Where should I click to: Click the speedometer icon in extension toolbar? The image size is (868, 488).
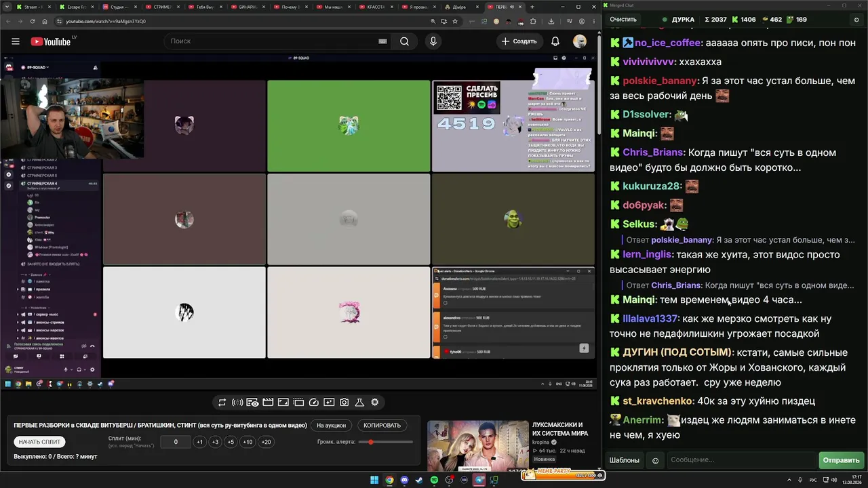[314, 403]
